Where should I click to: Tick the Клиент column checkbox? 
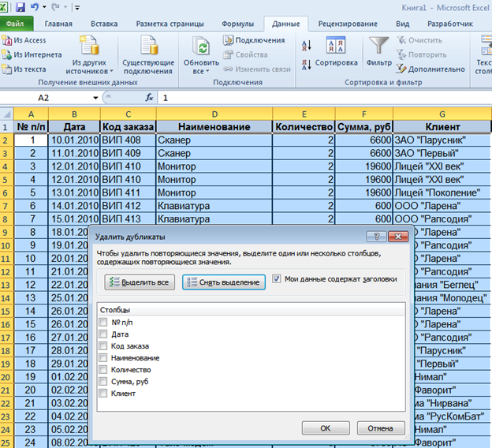pos(103,394)
